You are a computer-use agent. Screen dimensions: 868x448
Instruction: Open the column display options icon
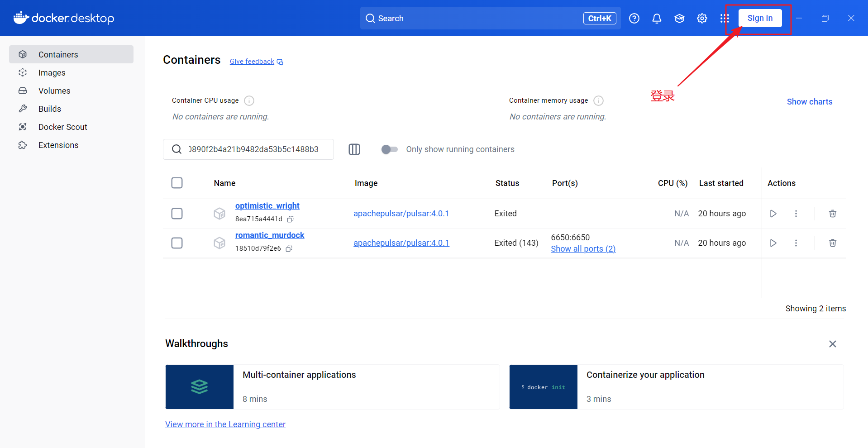click(354, 149)
